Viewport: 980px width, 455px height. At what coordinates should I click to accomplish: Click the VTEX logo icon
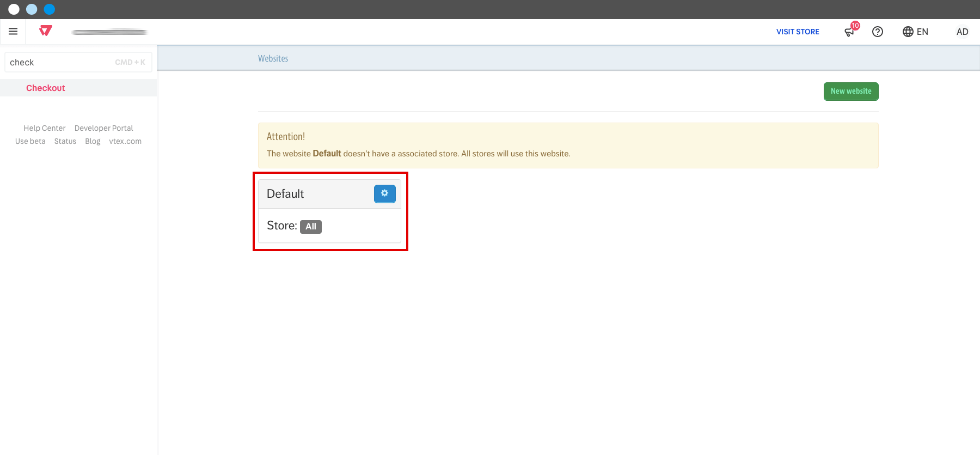coord(46,31)
